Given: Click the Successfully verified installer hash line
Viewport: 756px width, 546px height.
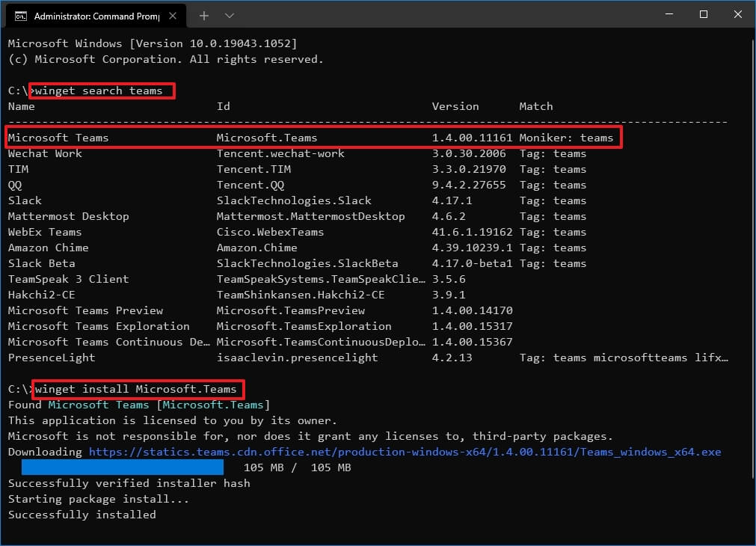Looking at the screenshot, I should [x=126, y=483].
